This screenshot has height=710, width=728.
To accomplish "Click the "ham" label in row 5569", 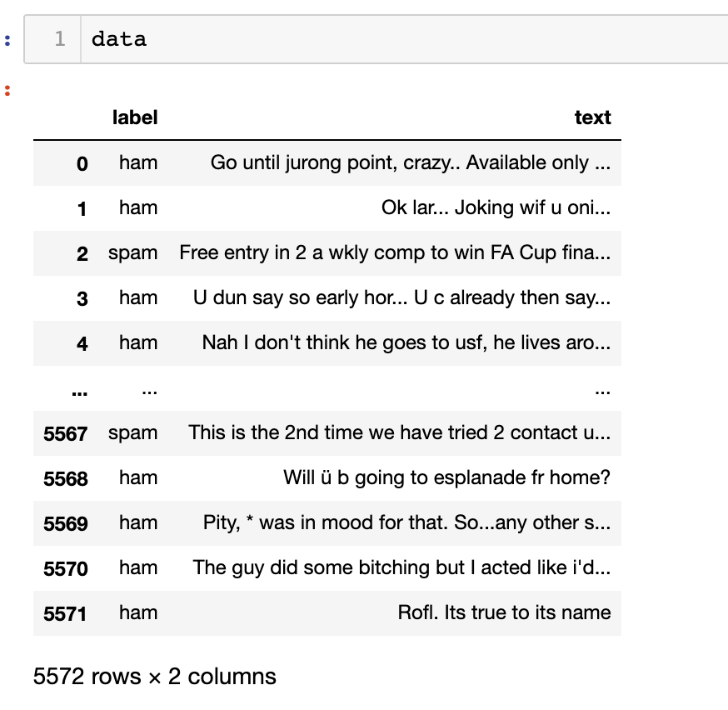I will 138,522.
